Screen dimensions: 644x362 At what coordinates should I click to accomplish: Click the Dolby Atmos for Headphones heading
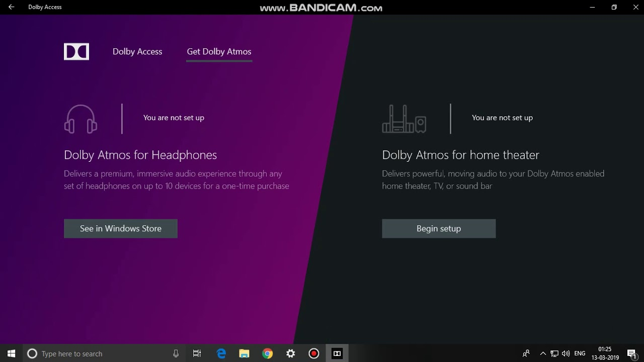click(x=140, y=155)
